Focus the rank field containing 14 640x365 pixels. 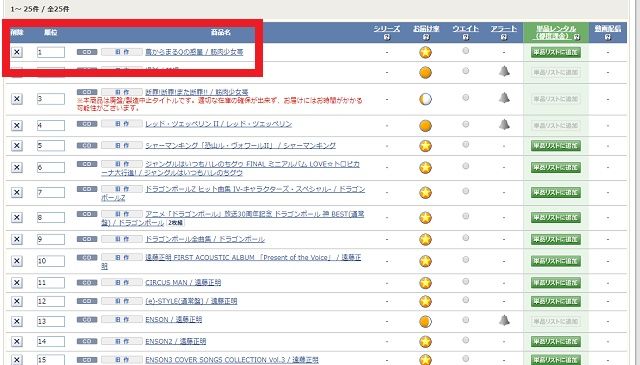click(x=51, y=341)
